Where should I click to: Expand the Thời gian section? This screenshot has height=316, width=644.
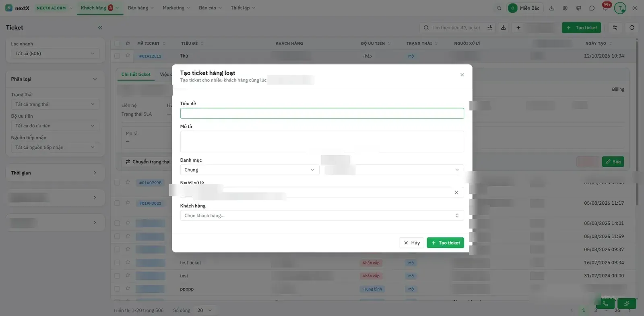click(55, 173)
